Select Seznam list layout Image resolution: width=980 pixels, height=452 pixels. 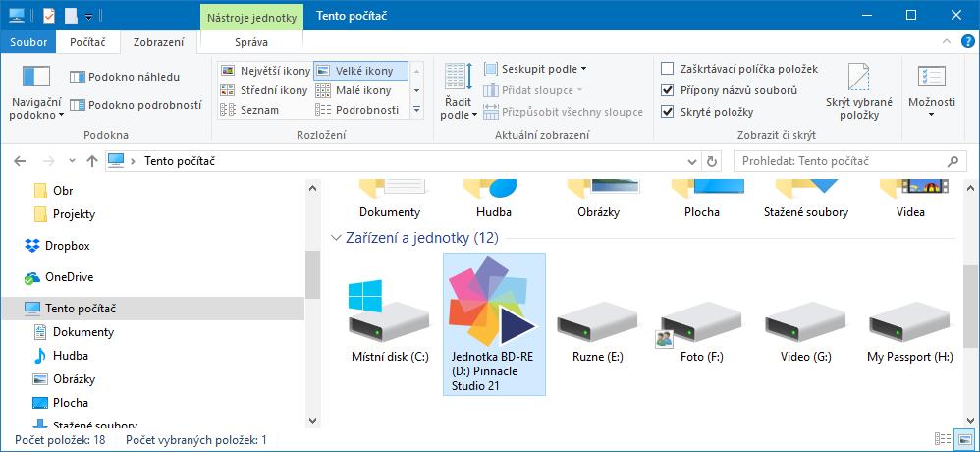pos(250,110)
